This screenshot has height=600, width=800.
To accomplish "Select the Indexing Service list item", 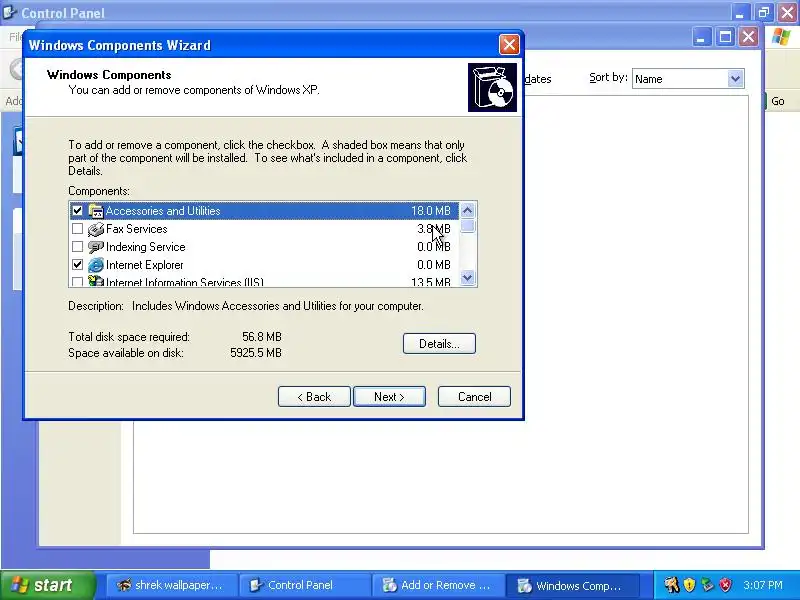I will (x=264, y=247).
